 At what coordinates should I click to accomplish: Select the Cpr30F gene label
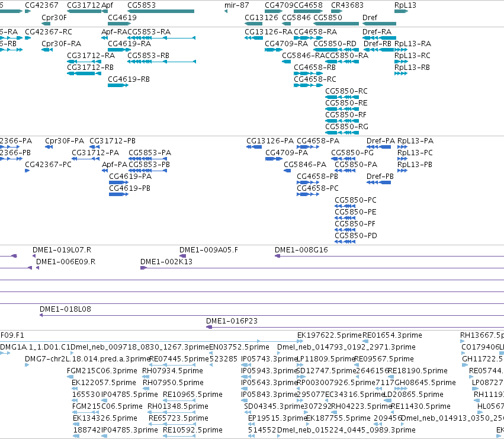pos(54,17)
